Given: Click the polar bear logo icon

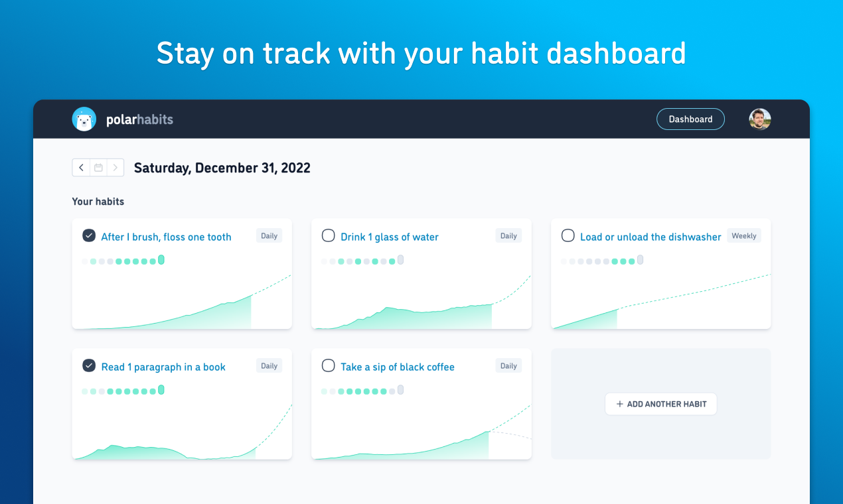Looking at the screenshot, I should pyautogui.click(x=84, y=119).
